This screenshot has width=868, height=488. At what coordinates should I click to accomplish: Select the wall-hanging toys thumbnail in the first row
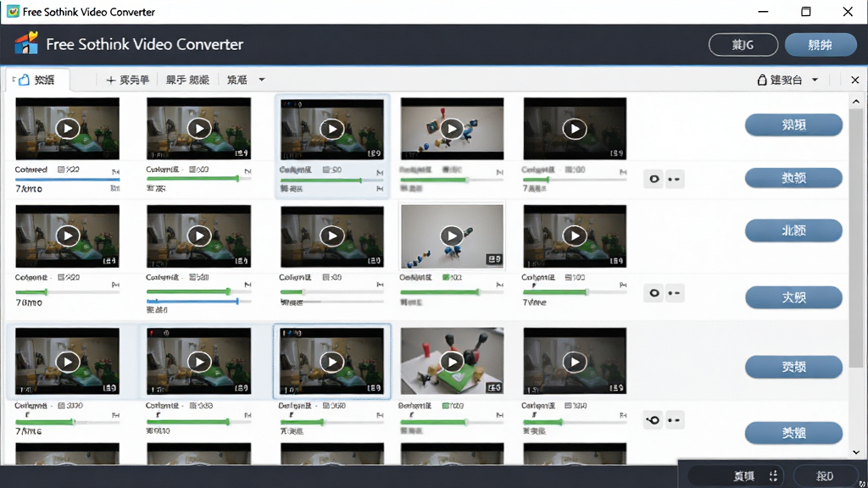pyautogui.click(x=453, y=129)
